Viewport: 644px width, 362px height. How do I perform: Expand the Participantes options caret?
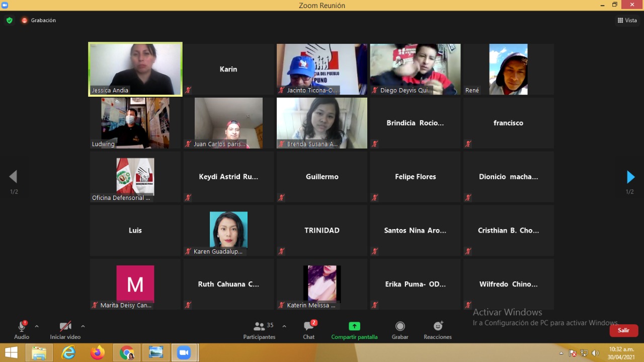pos(284,326)
